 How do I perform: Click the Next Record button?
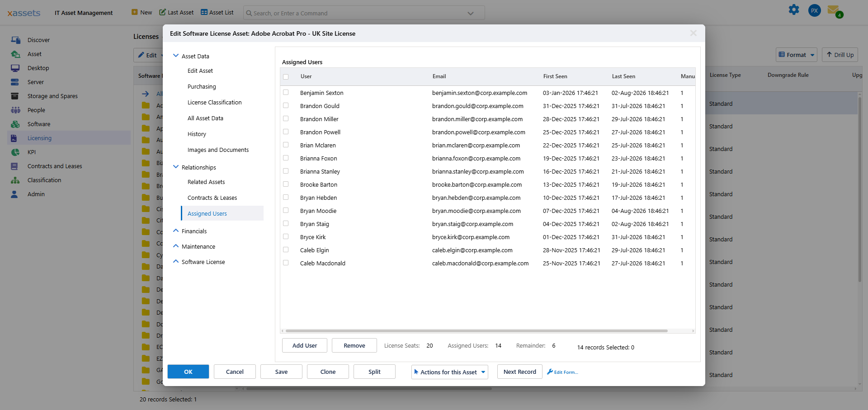coord(520,372)
